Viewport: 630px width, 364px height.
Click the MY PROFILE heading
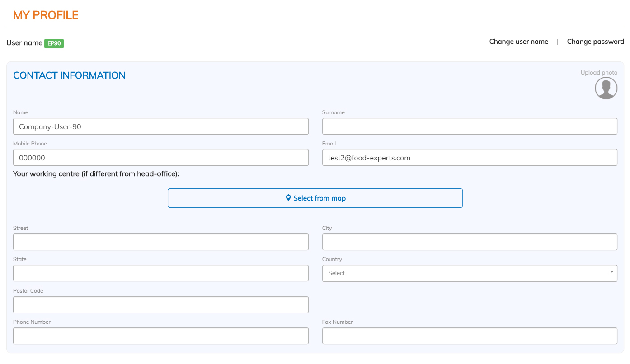pyautogui.click(x=46, y=15)
